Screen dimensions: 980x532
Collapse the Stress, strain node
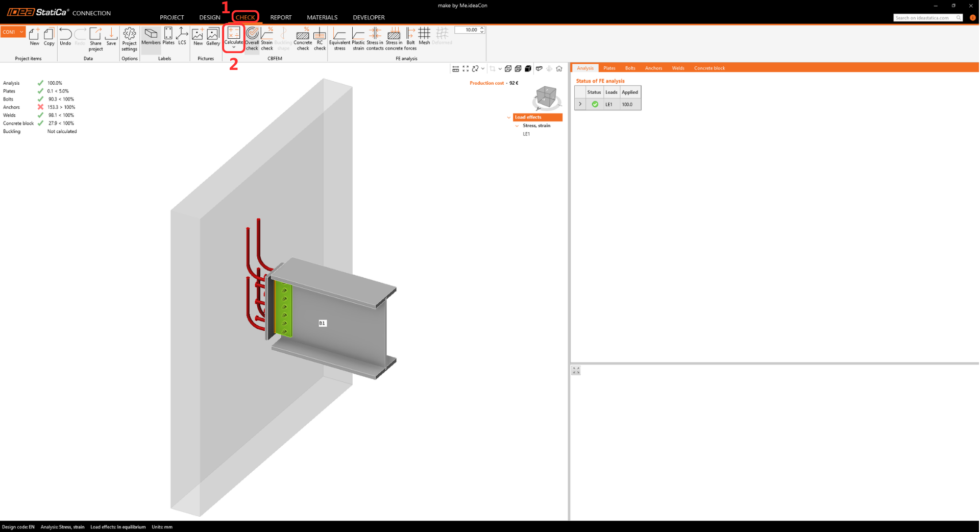point(517,126)
